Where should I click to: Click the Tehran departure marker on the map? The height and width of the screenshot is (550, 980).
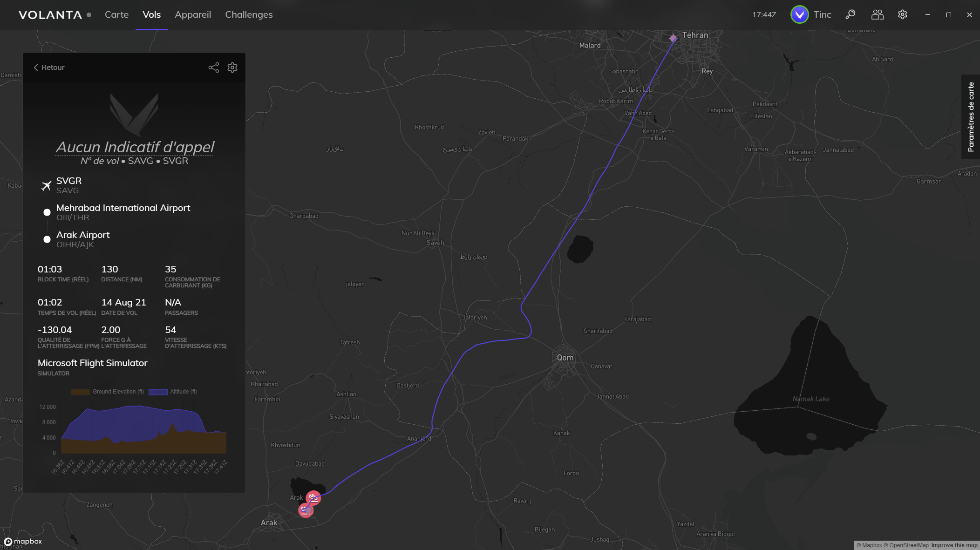click(x=673, y=38)
